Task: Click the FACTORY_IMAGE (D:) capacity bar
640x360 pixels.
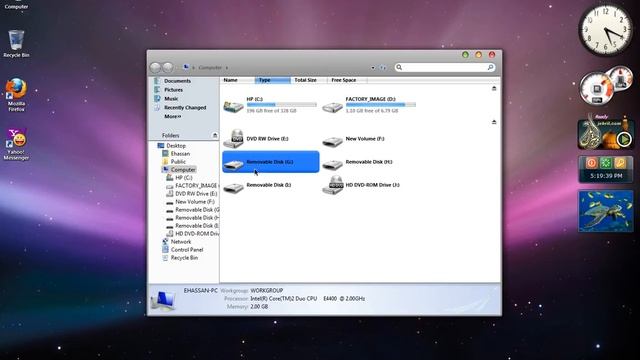Action: pyautogui.click(x=380, y=105)
